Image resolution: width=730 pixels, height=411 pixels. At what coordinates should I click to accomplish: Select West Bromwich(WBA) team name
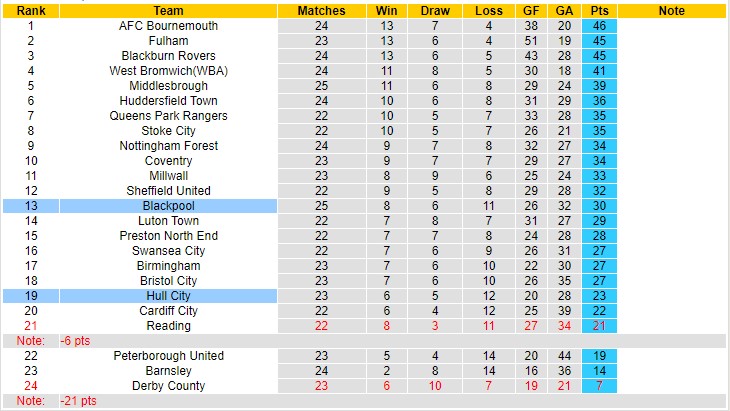coord(168,71)
